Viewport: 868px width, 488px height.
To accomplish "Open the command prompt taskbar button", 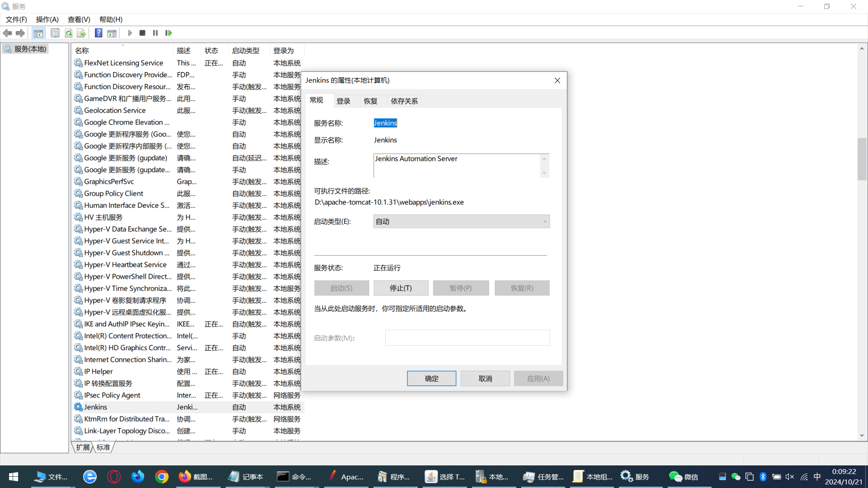I will pos(294,477).
